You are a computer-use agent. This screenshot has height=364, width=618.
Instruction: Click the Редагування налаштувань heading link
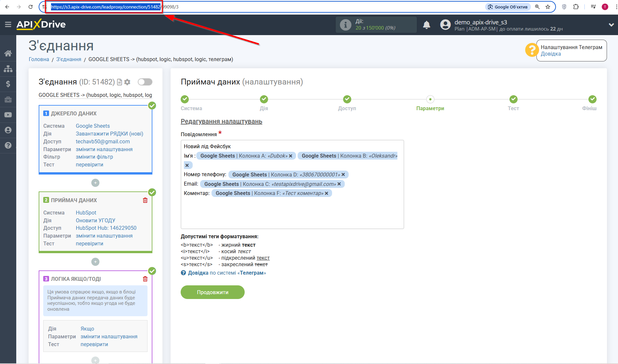[x=221, y=121]
